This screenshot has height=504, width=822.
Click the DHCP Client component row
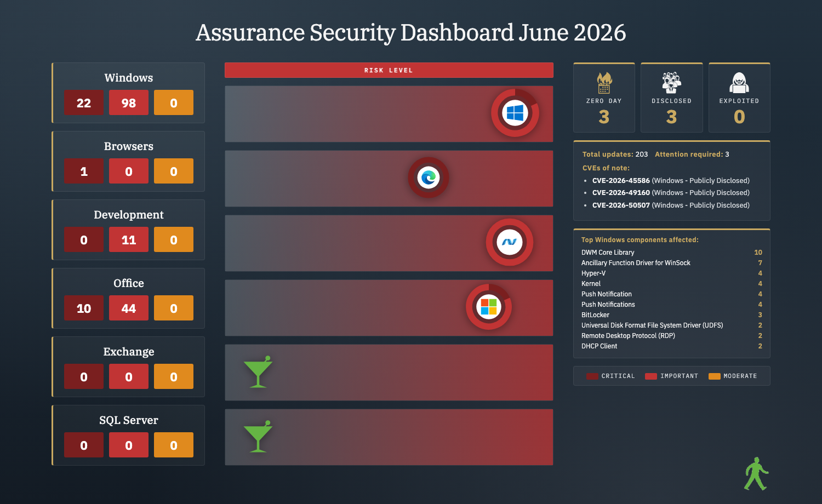pos(672,346)
